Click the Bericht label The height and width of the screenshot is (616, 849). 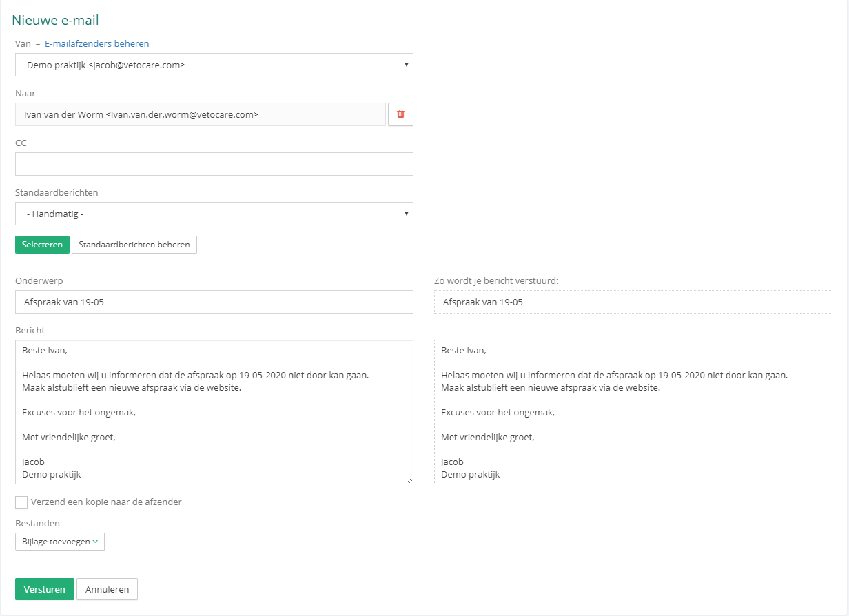(30, 331)
